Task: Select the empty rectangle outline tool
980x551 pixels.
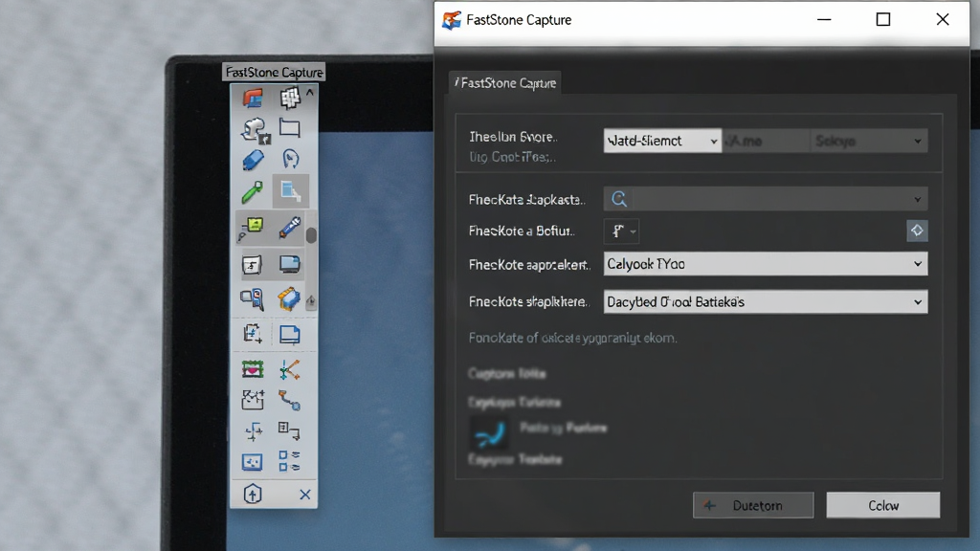Action: coord(289,128)
